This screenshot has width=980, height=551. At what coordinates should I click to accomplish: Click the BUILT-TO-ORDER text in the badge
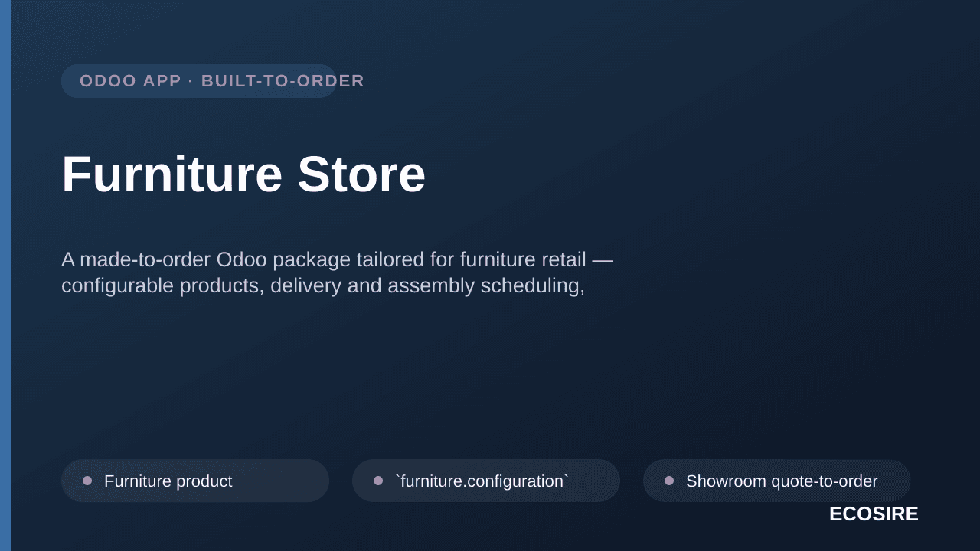(283, 81)
